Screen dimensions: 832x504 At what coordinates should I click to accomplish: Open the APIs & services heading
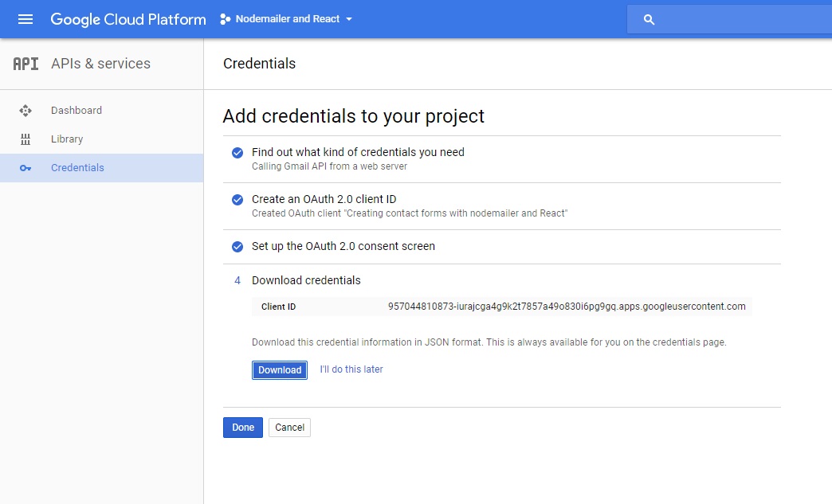coord(100,64)
